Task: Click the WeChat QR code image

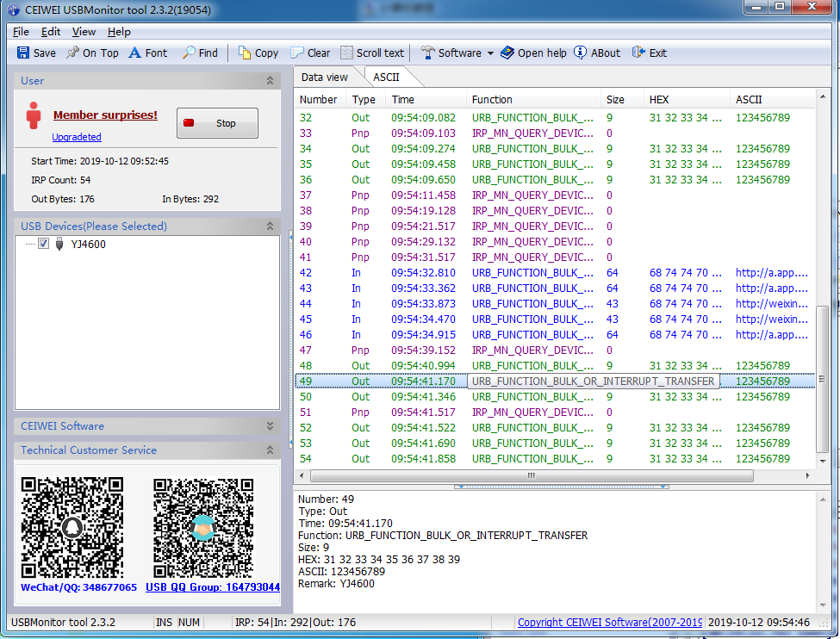Action: pos(72,528)
